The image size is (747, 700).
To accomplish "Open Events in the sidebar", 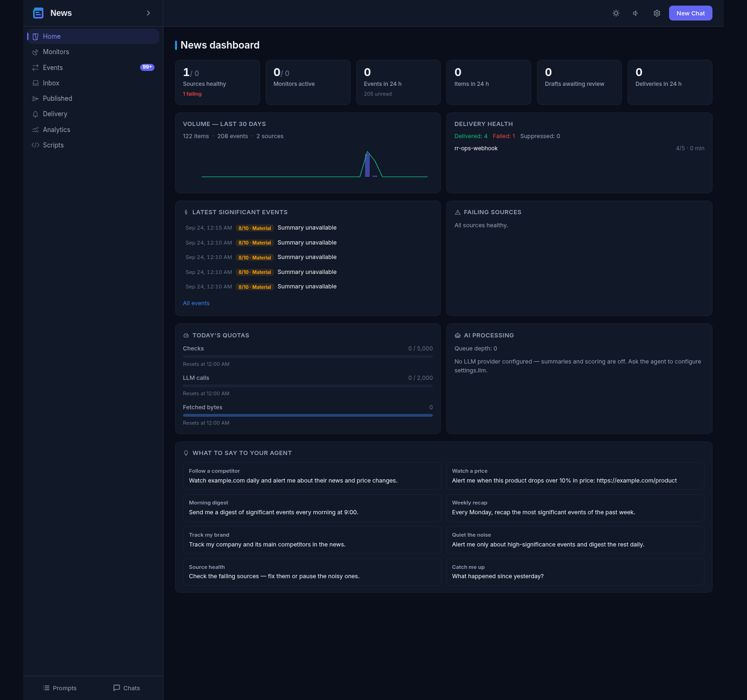I will click(93, 68).
